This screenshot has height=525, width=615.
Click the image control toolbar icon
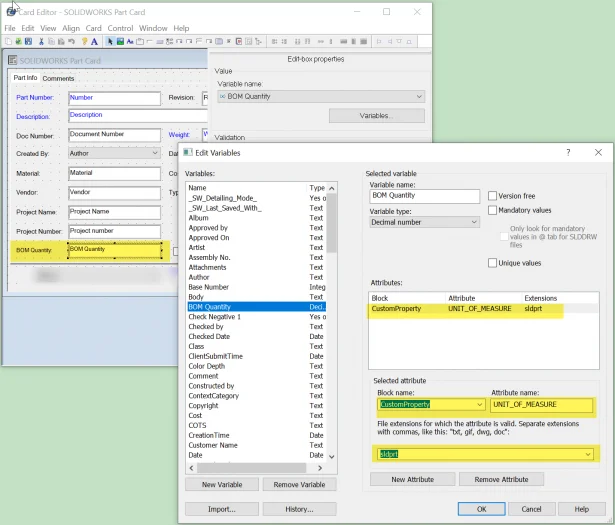(x=120, y=42)
